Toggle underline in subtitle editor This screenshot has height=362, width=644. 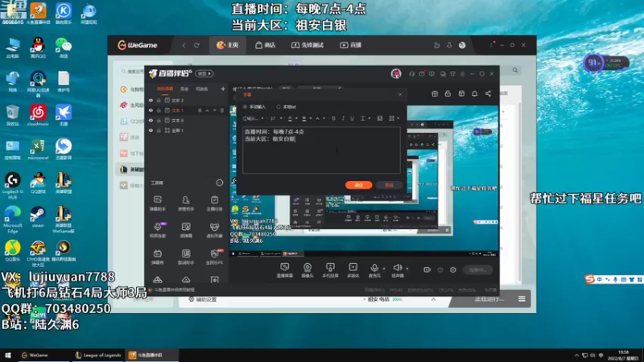[352, 118]
